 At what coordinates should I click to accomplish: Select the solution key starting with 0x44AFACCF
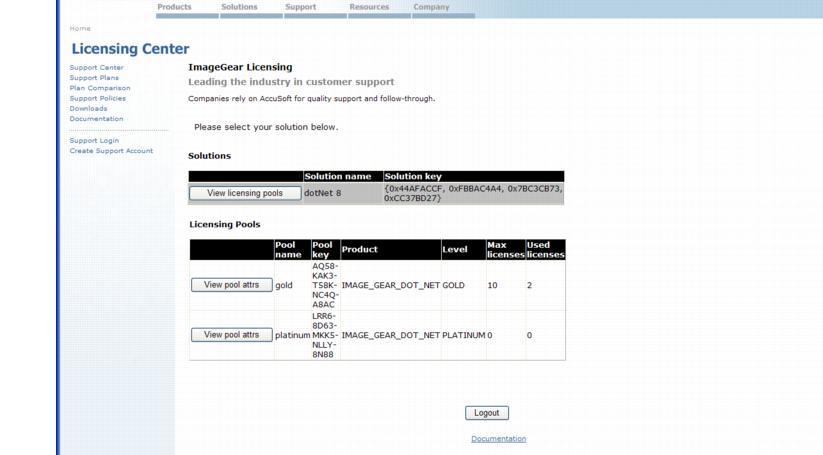coord(473,193)
